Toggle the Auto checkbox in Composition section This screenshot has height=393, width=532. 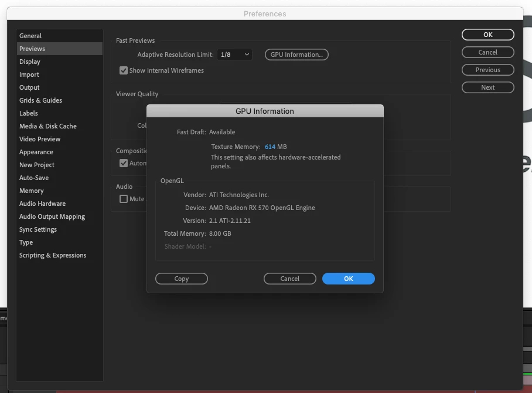[124, 163]
